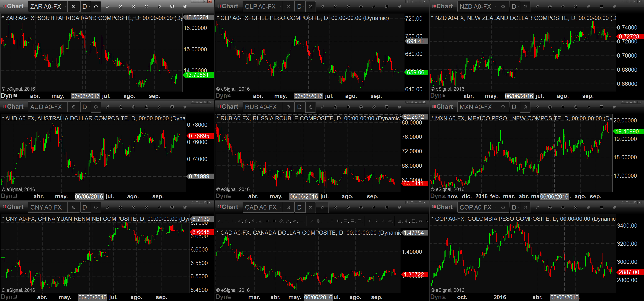The height and width of the screenshot is (301, 644).
Task: Select the ellipse drawing tool in CAD chart
Action: point(267,221)
